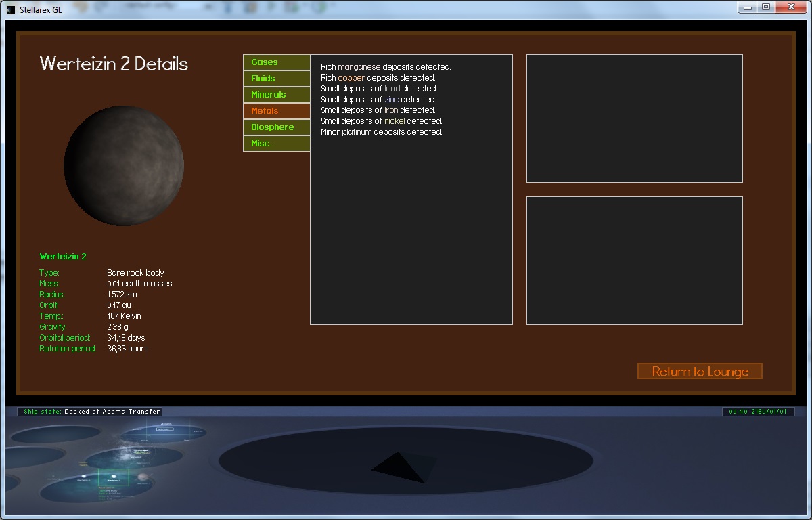Select the Minerals tab

(276, 95)
